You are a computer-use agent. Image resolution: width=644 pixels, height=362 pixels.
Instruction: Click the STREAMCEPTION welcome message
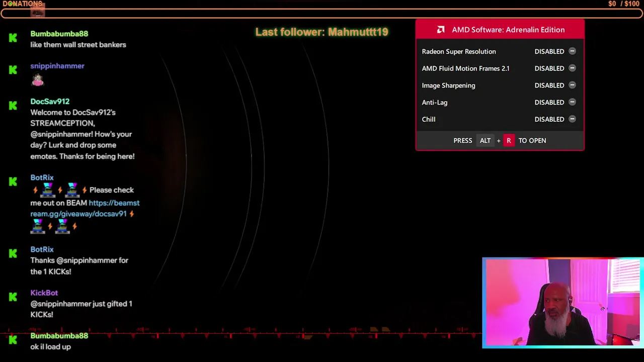pos(83,134)
